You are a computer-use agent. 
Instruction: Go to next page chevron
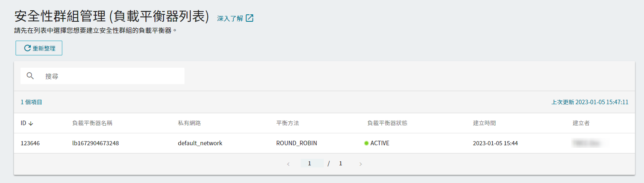coord(361,164)
